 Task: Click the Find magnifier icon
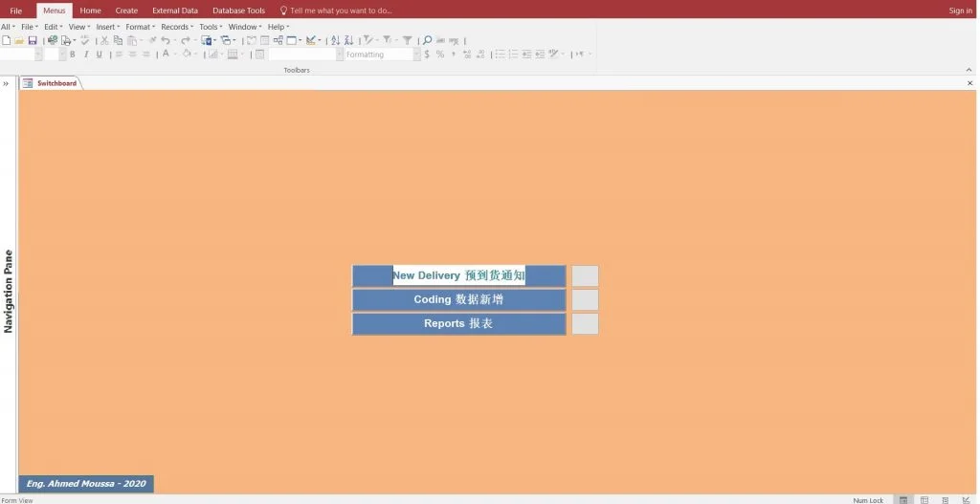(428, 41)
